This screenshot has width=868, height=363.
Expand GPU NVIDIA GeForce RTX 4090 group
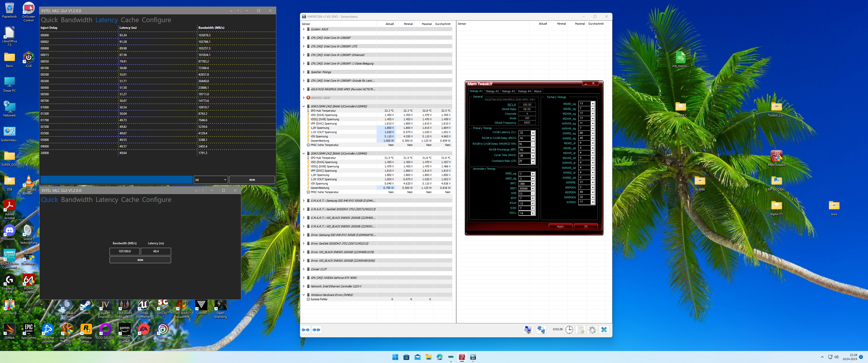coord(304,278)
